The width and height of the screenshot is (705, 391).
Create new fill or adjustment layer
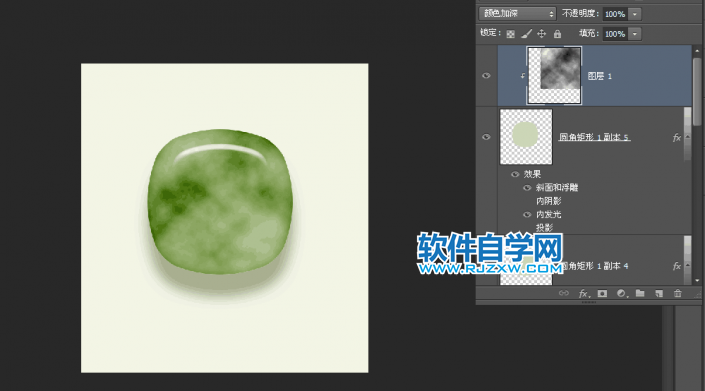pyautogui.click(x=622, y=293)
